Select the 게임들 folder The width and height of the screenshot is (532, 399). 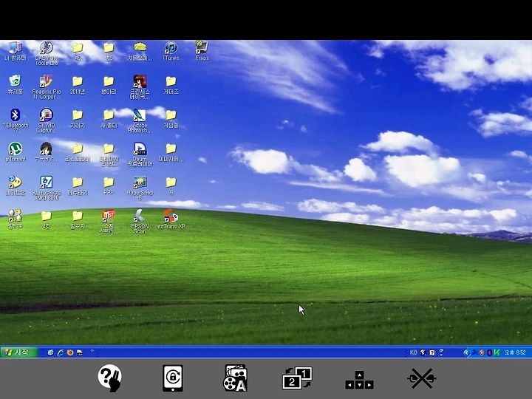(171, 119)
